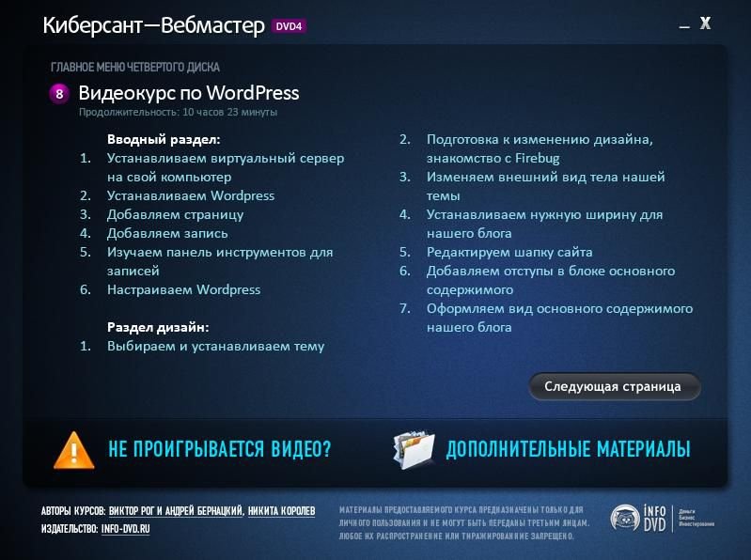
Task: Select lesson Добавляем страницу
Action: coord(176,214)
